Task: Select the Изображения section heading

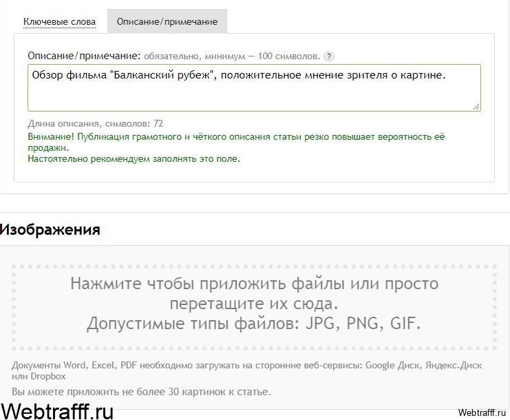Action: (x=50, y=230)
